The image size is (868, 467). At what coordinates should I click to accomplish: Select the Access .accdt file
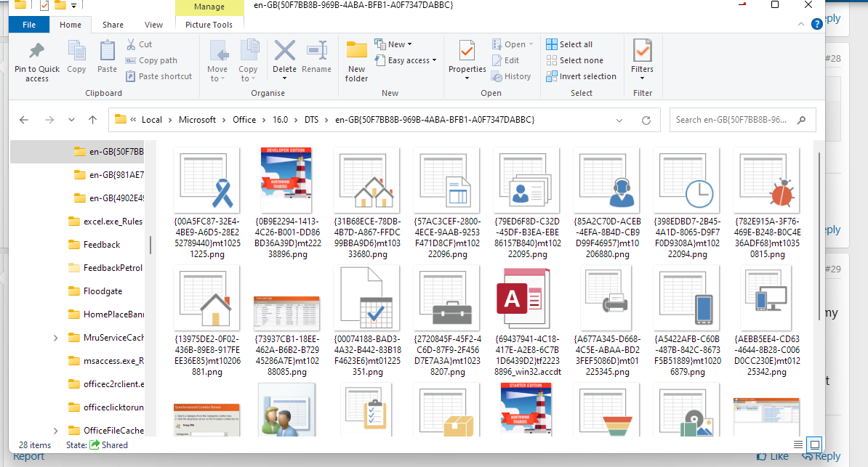pos(527,322)
